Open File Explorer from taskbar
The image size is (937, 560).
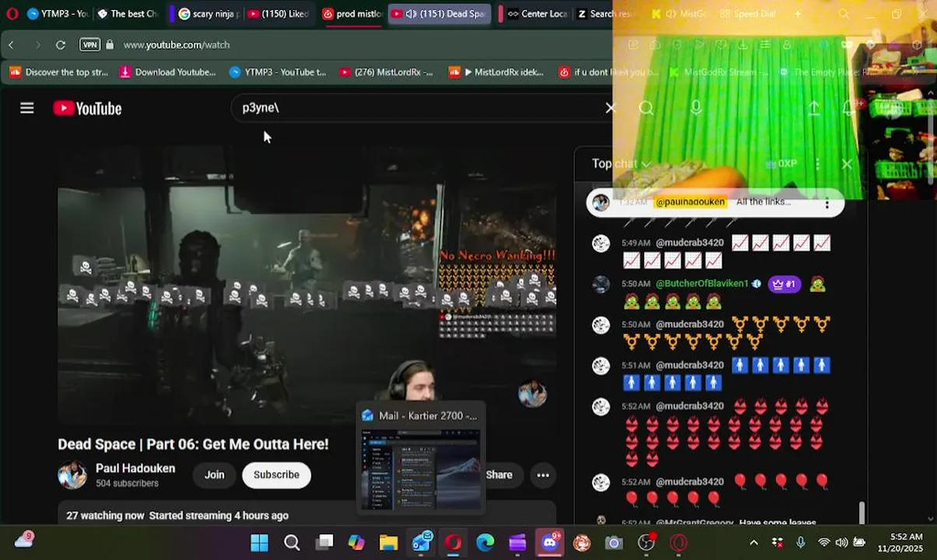pyautogui.click(x=388, y=542)
